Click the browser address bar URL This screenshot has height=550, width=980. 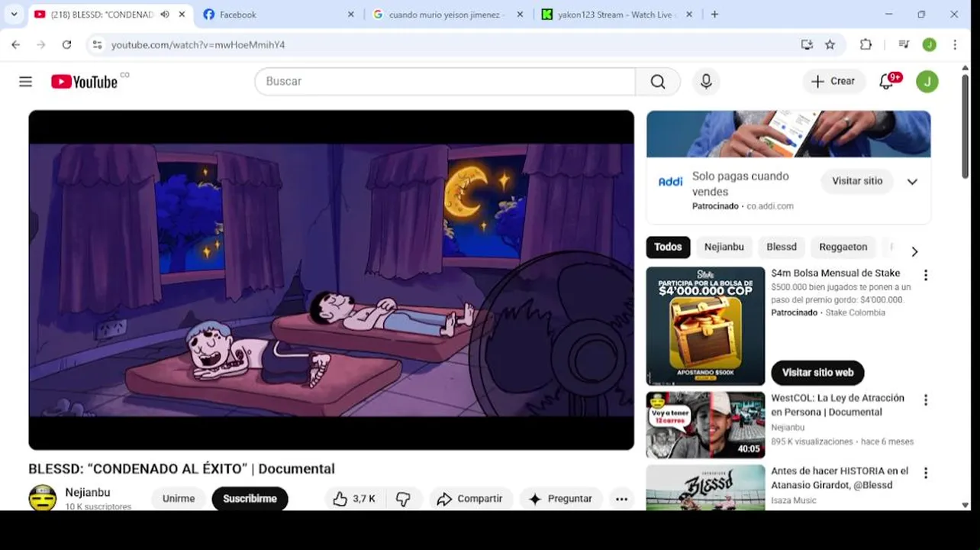[198, 45]
